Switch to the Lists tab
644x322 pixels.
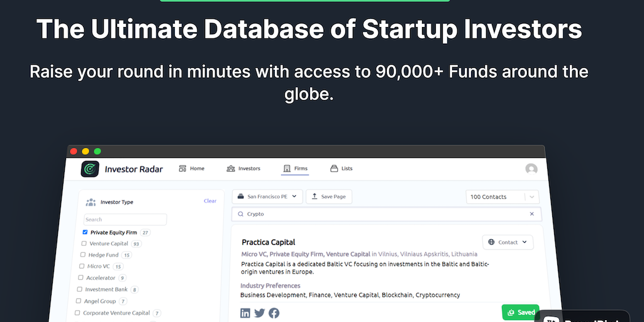[x=341, y=169]
